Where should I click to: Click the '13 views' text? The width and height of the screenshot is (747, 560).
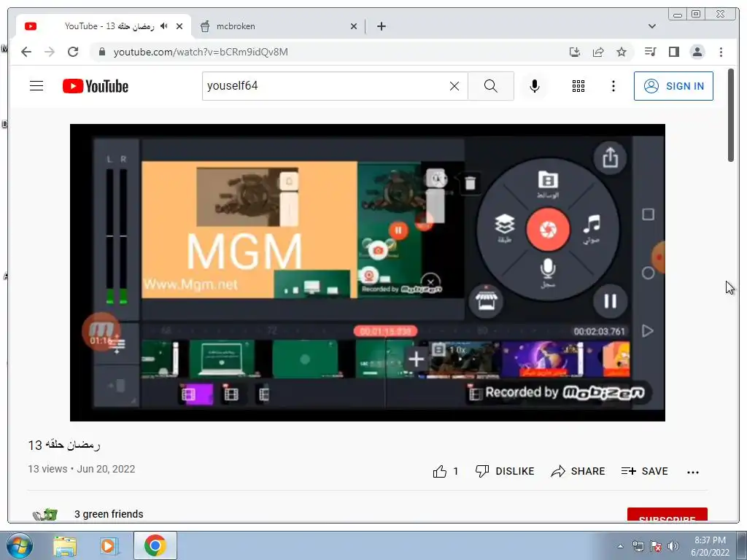click(47, 469)
